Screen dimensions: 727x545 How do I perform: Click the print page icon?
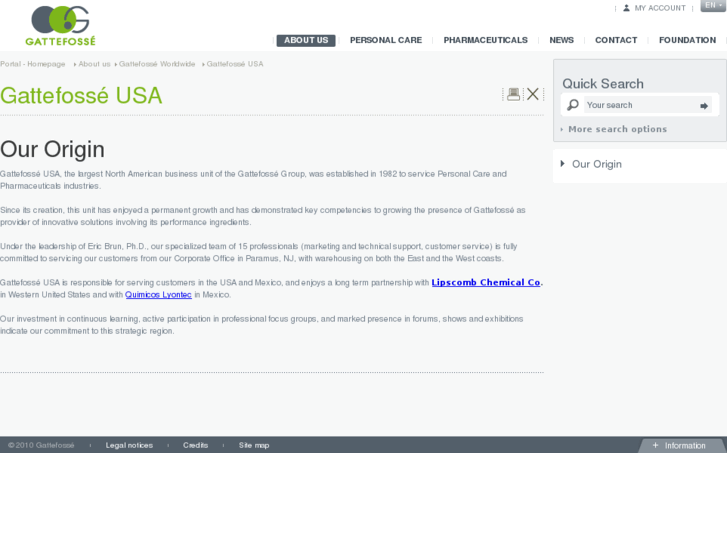(x=513, y=94)
